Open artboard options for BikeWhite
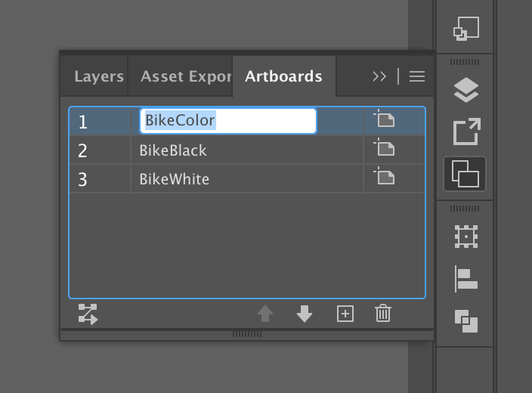 point(385,178)
